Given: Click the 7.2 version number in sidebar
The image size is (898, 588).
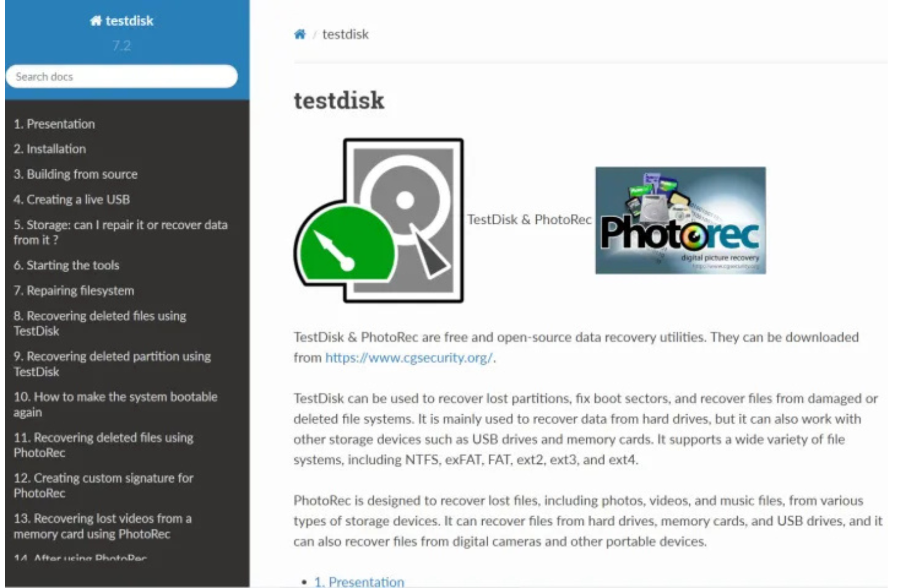Looking at the screenshot, I should 122,46.
